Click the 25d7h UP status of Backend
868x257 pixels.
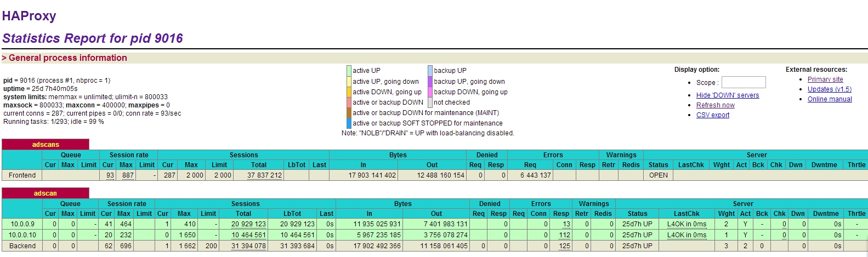pos(637,246)
